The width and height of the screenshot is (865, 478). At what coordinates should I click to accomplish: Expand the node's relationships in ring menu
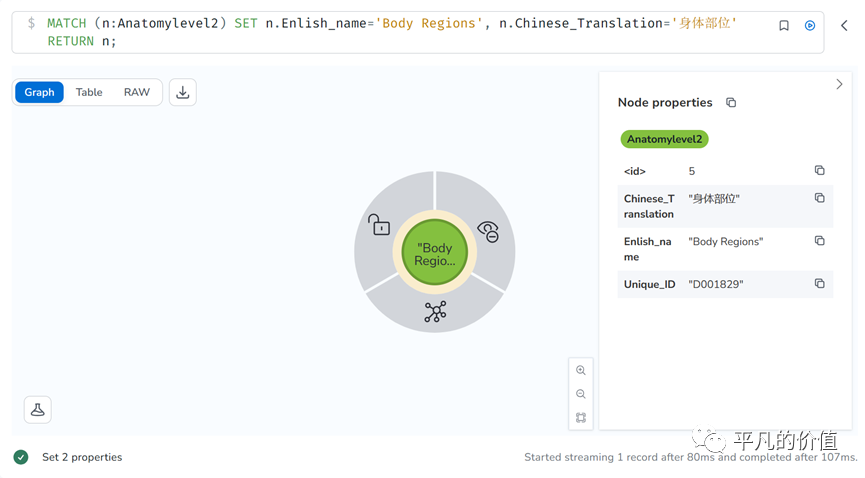pos(435,312)
